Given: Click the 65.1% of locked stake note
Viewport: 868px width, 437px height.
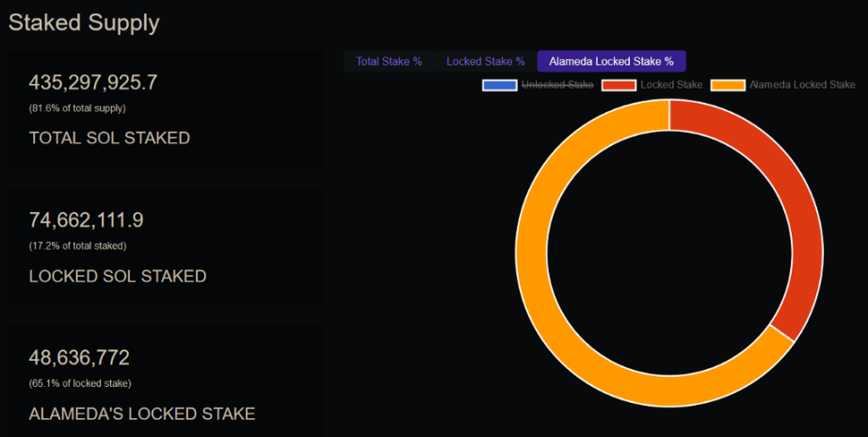Looking at the screenshot, I should pyautogui.click(x=80, y=383).
